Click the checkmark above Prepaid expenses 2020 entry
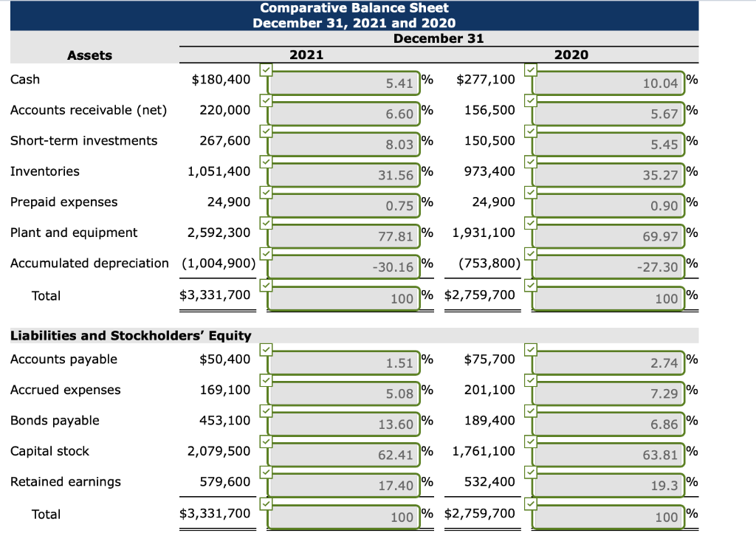756x533 pixels. tap(530, 193)
